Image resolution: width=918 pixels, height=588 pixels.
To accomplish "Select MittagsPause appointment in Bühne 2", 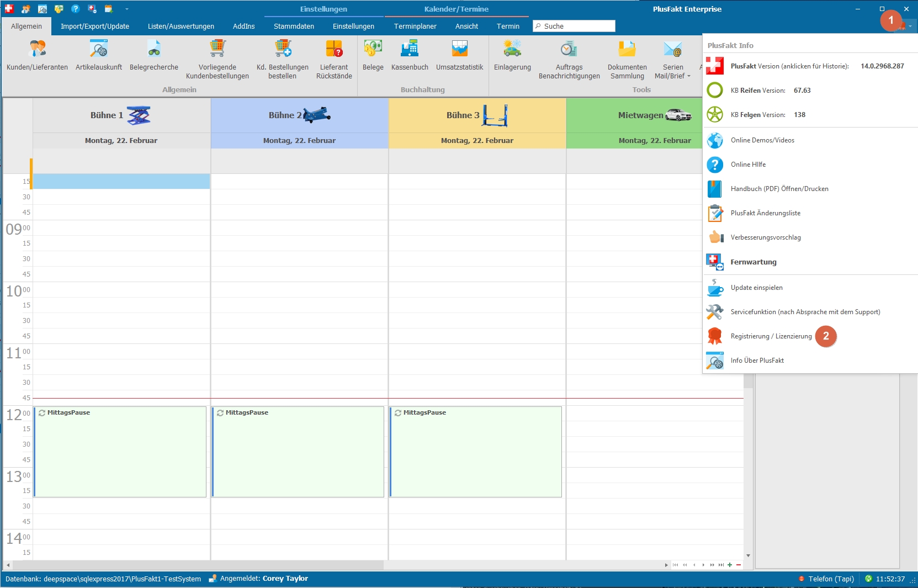I will (x=298, y=452).
